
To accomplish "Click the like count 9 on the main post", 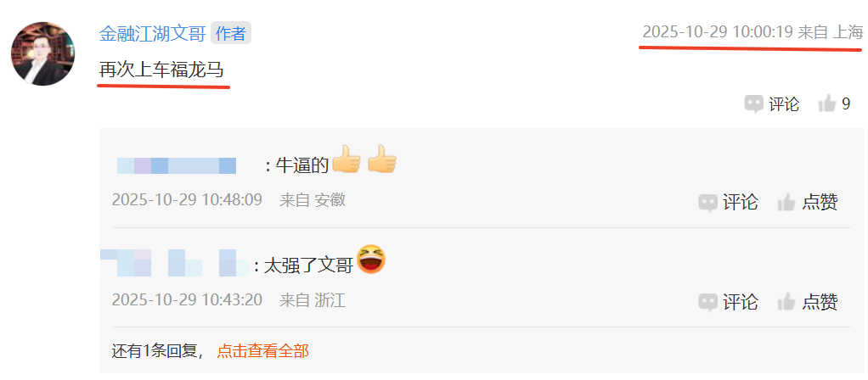I will point(846,103).
